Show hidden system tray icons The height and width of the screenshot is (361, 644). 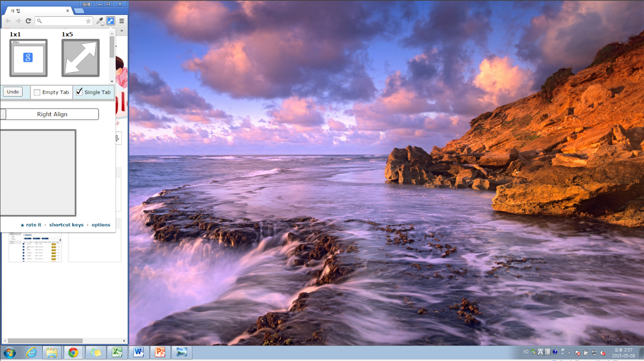pos(569,353)
